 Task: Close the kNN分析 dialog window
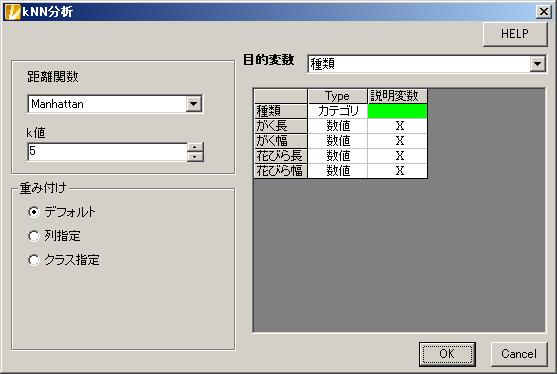544,12
